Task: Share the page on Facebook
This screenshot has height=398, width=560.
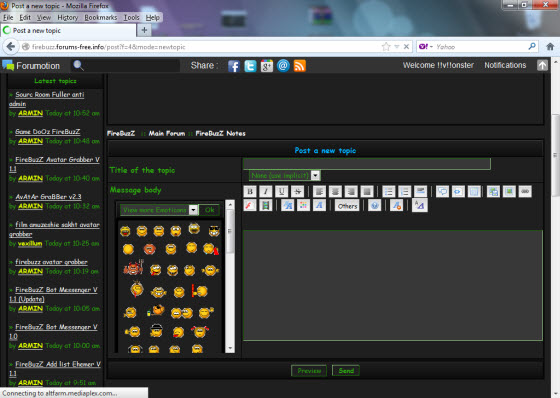Action: (x=234, y=66)
